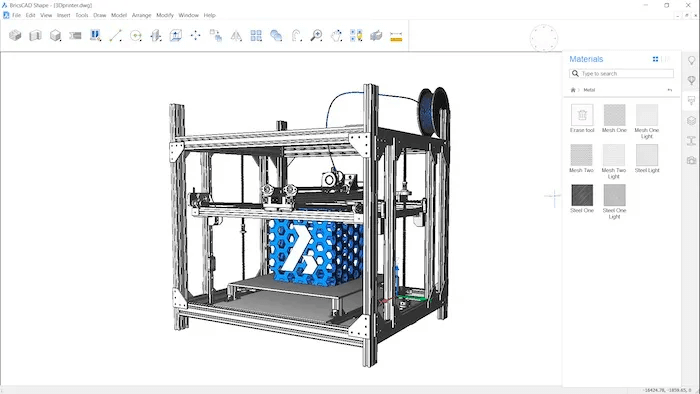Screen dimensions: 700x394
Task: Open the Modify menu
Action: coord(165,15)
